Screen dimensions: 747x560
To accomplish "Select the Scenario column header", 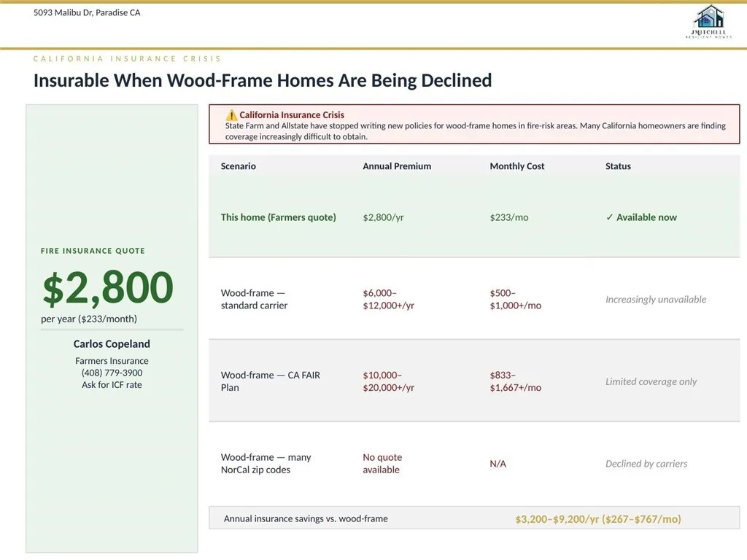I will (238, 166).
